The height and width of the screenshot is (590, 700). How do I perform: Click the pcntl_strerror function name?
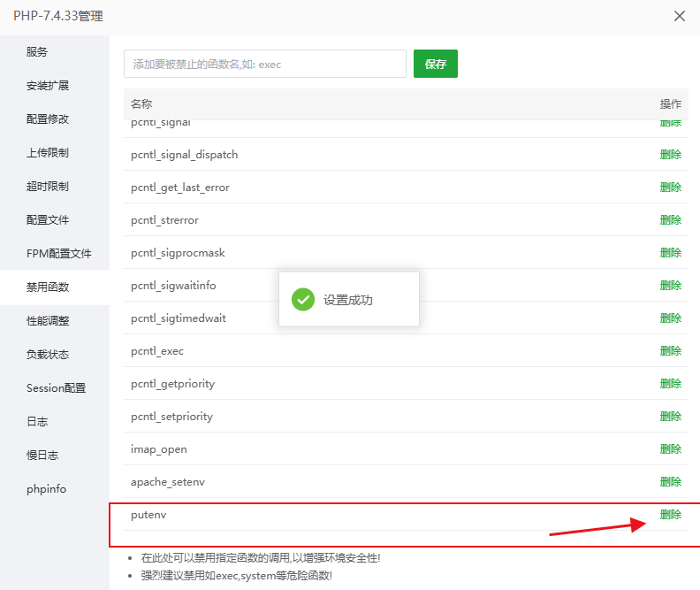pyautogui.click(x=164, y=220)
